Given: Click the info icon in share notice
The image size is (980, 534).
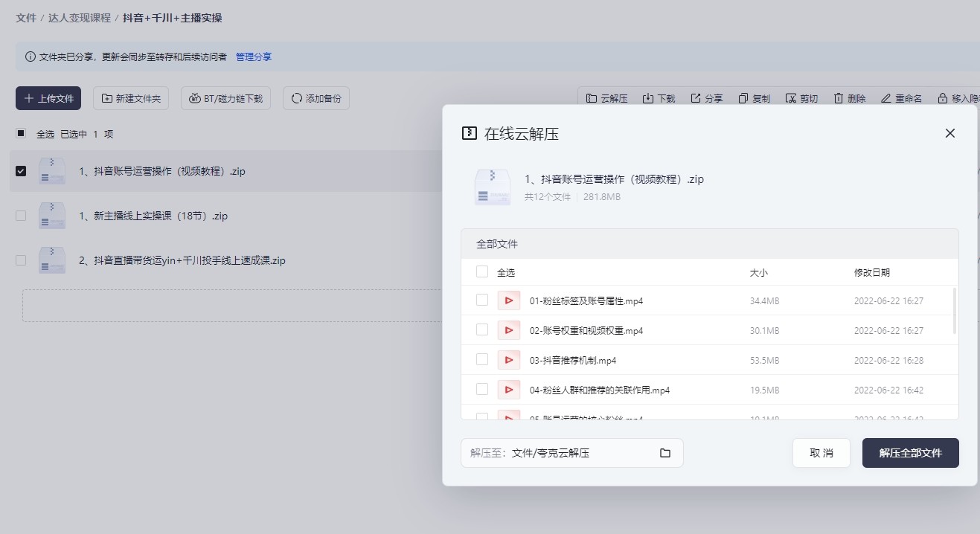Looking at the screenshot, I should click(31, 57).
